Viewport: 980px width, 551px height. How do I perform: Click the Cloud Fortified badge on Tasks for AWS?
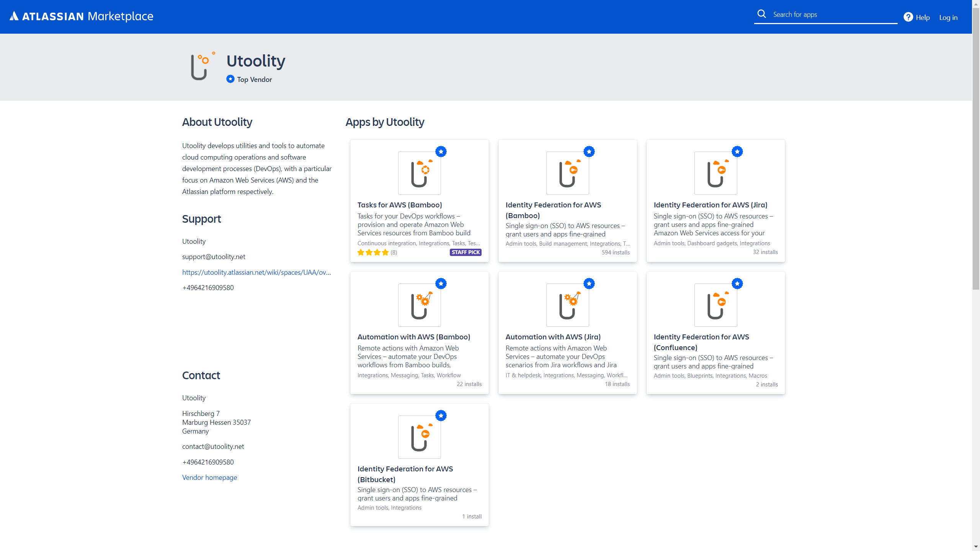(x=441, y=152)
